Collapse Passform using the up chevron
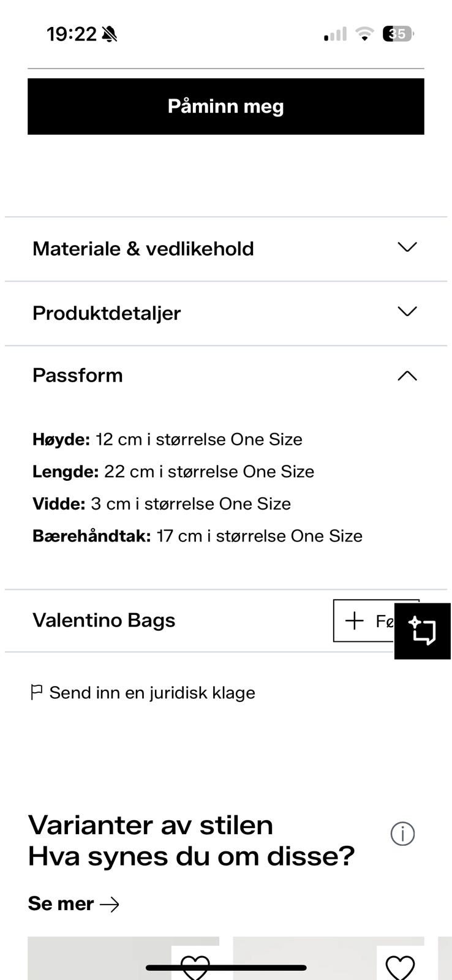 pyautogui.click(x=407, y=376)
